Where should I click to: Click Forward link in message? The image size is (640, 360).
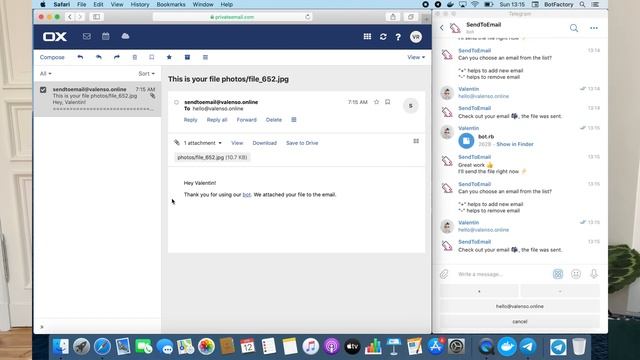pos(247,120)
